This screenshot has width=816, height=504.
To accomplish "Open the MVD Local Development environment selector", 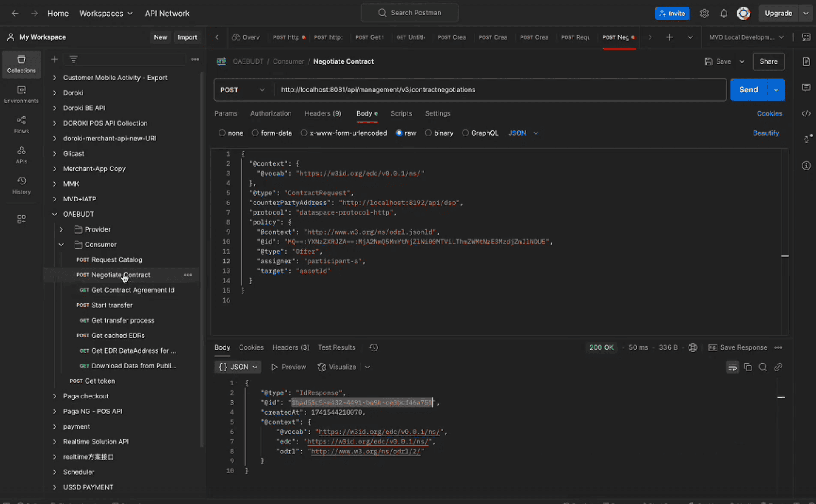I will [x=747, y=37].
